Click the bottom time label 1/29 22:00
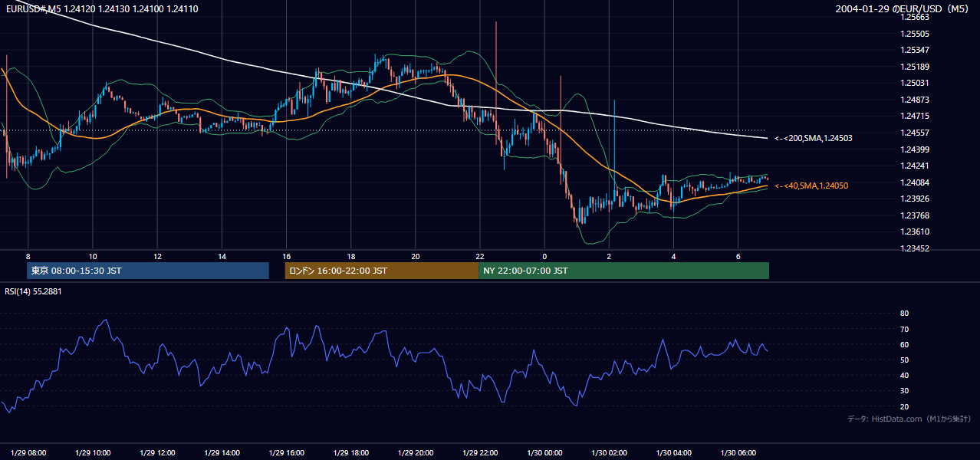Screen dimensions: 980x460 point(480,452)
